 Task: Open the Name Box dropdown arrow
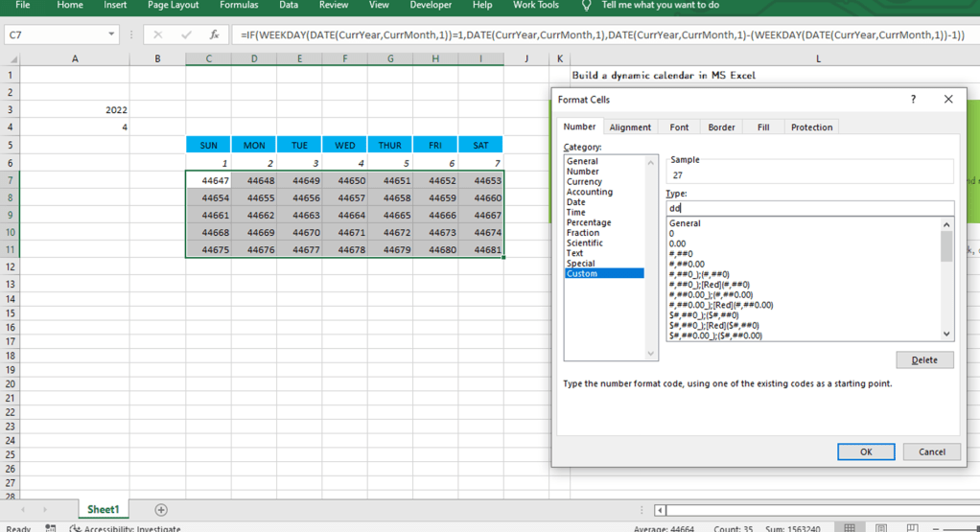tap(111, 35)
